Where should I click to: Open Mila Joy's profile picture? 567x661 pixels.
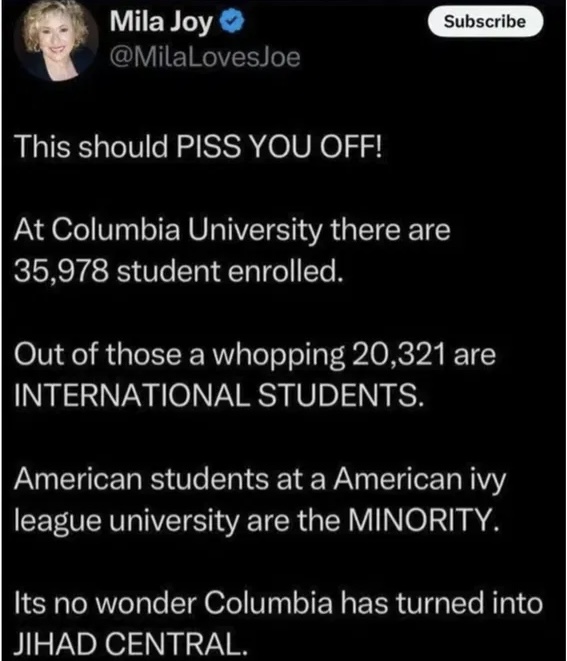point(56,40)
